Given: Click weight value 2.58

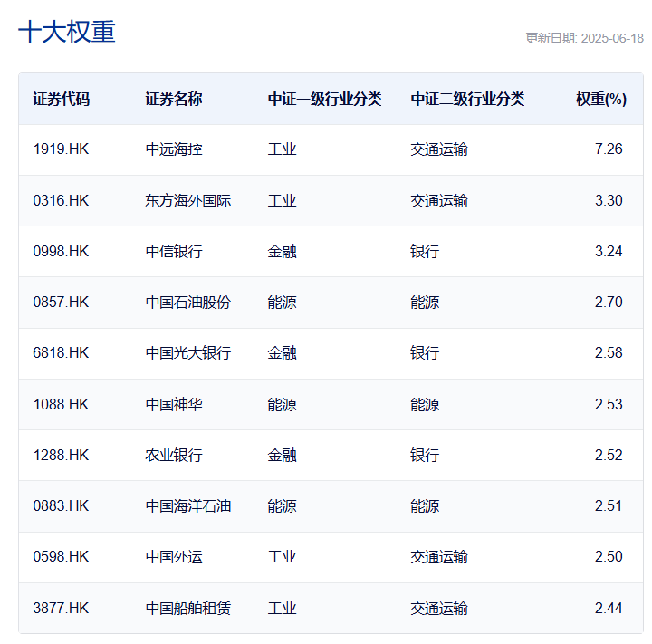Looking at the screenshot, I should pos(609,352).
